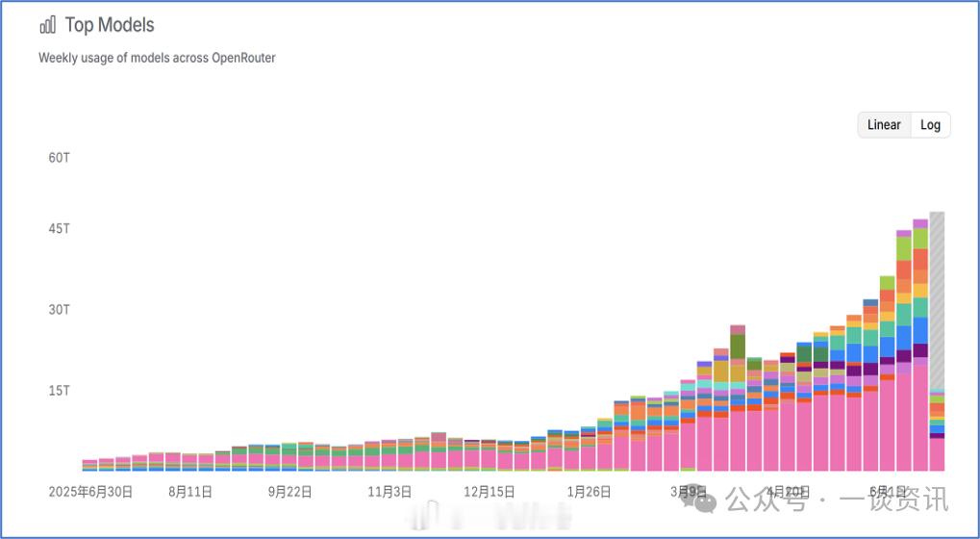Click the 15T y-axis label
This screenshot has width=980, height=539.
tap(60, 391)
